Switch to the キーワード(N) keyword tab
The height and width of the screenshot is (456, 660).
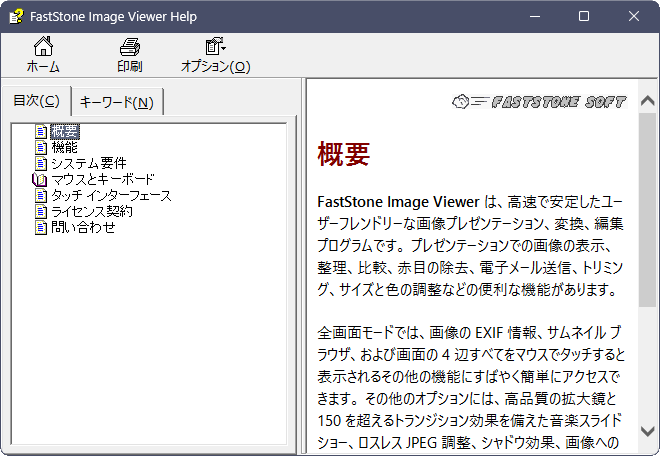tap(117, 102)
